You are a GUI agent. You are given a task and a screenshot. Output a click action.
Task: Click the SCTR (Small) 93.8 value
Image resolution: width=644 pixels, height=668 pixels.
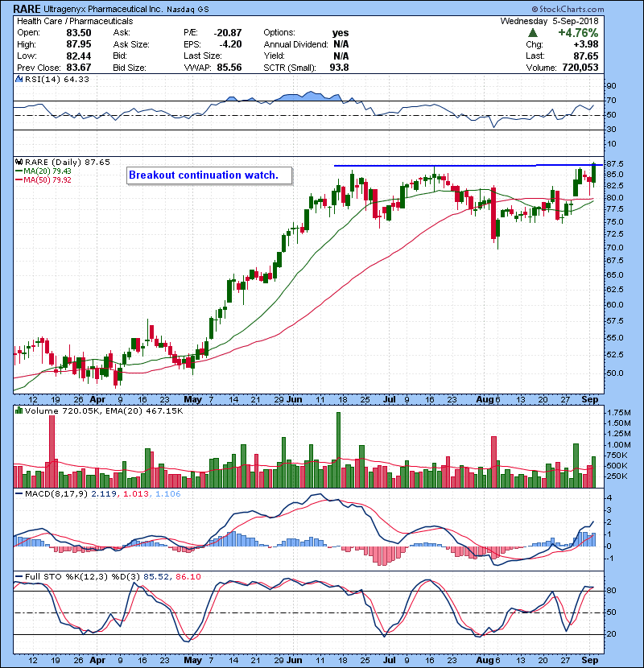point(340,68)
